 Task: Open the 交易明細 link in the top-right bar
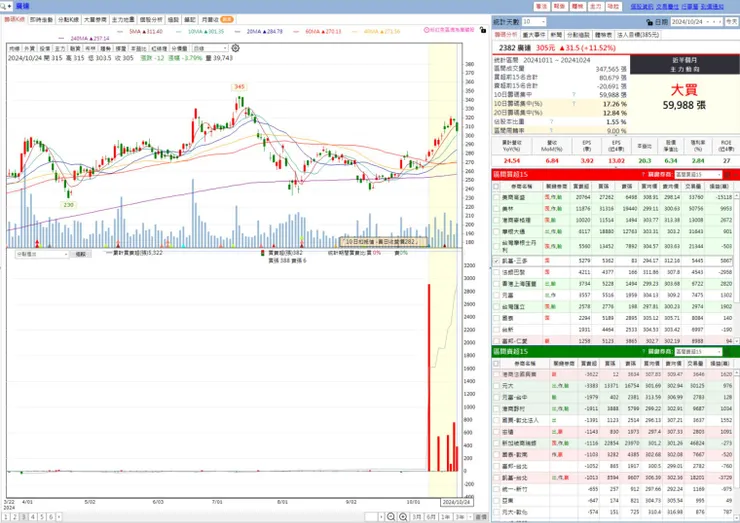[667, 7]
